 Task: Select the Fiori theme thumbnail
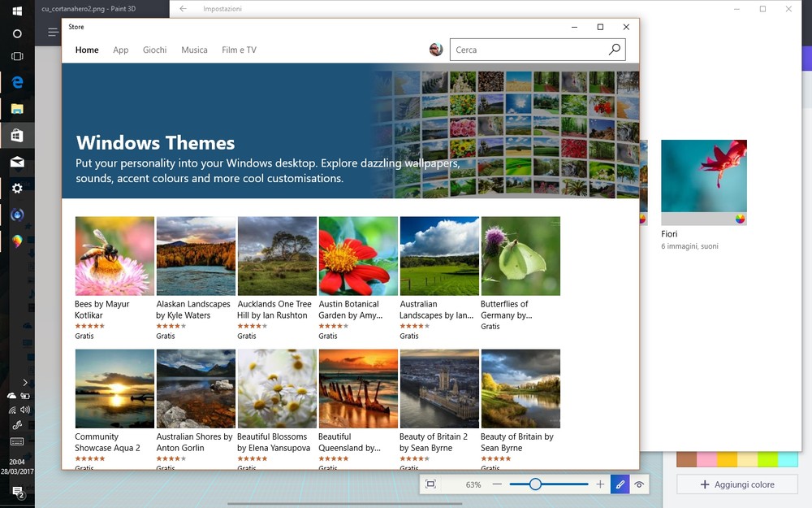pyautogui.click(x=704, y=182)
